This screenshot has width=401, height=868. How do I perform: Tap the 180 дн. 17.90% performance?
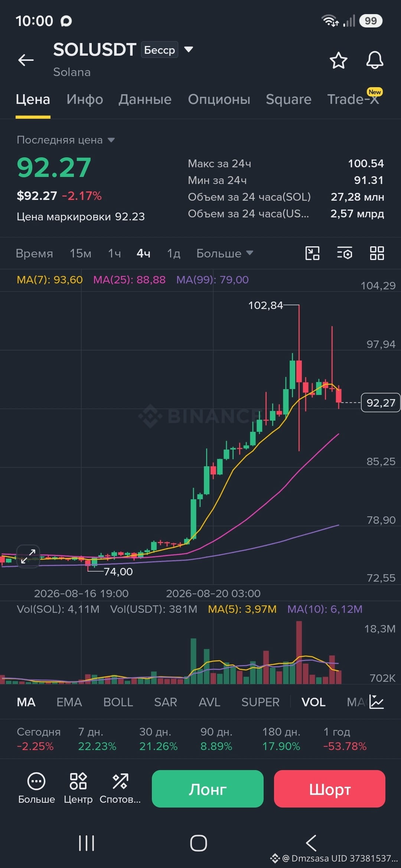281,739
